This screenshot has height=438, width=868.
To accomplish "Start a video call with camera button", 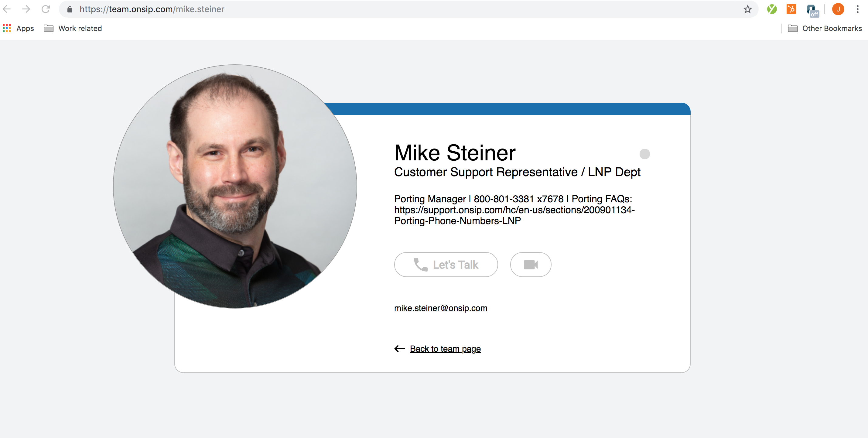I will tap(531, 265).
